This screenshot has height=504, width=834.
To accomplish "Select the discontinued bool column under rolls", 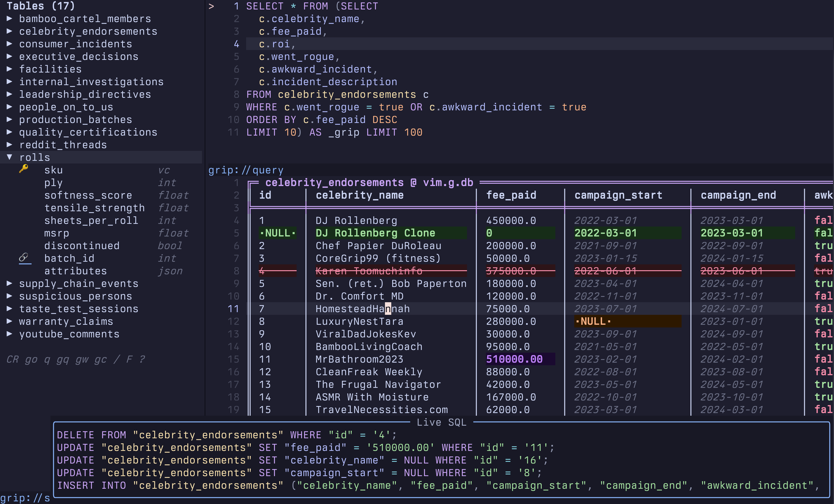I will (82, 245).
